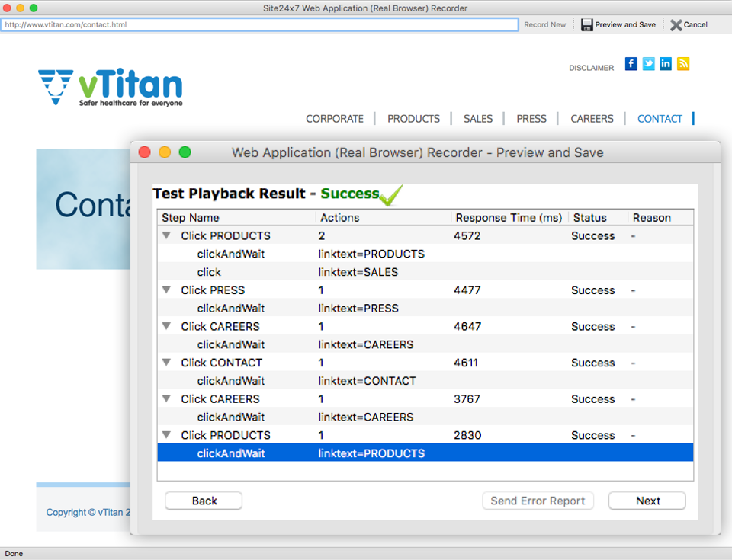This screenshot has width=732, height=560.
Task: Click the Reason column header
Action: tap(660, 218)
